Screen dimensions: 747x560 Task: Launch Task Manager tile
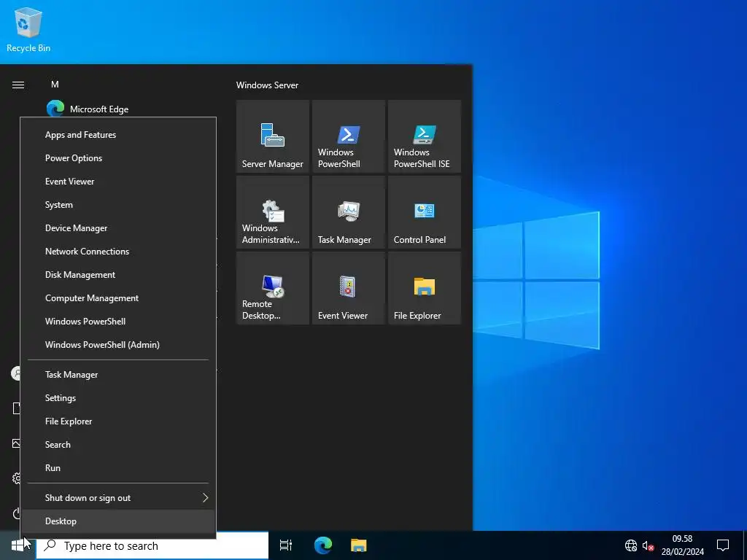pyautogui.click(x=348, y=212)
